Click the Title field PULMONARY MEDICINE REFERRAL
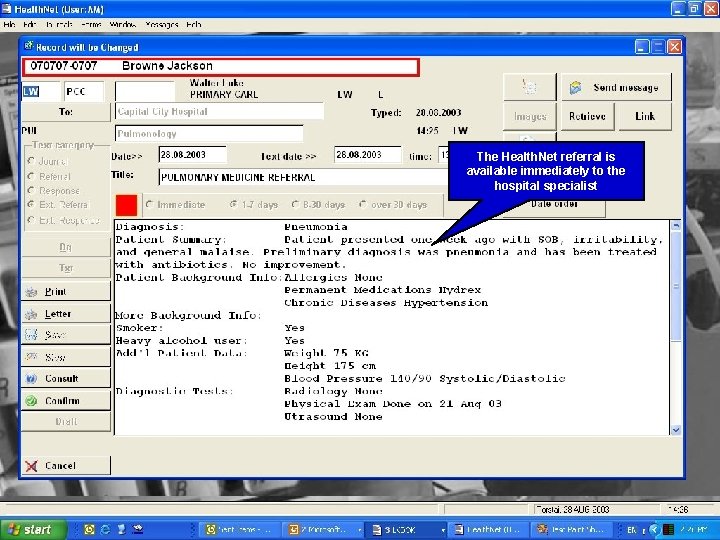720x540 pixels. (x=304, y=177)
